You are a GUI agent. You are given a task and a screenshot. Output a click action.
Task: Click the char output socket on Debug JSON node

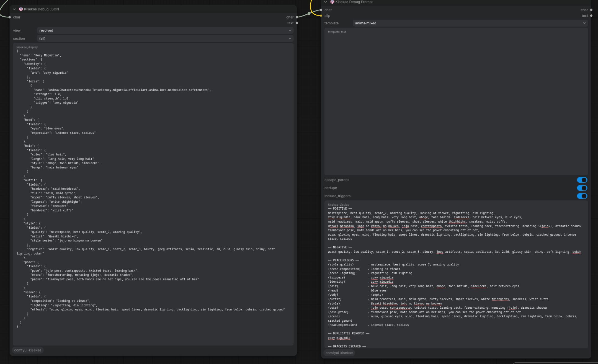(297, 17)
